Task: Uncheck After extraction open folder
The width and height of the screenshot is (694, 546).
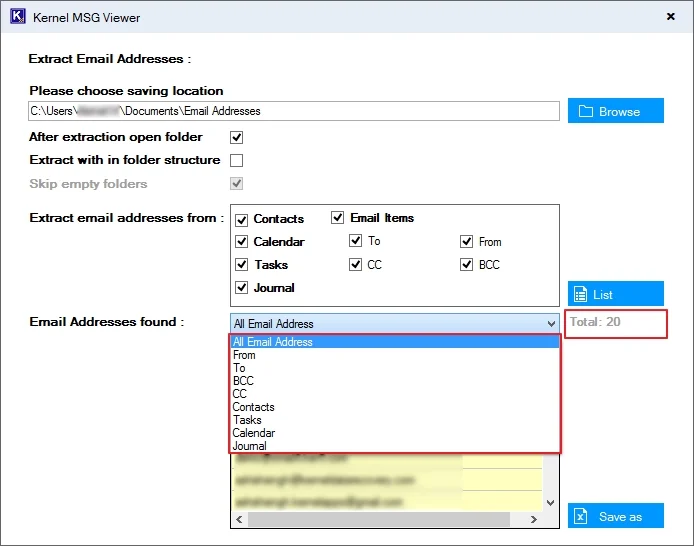Action: click(236, 137)
